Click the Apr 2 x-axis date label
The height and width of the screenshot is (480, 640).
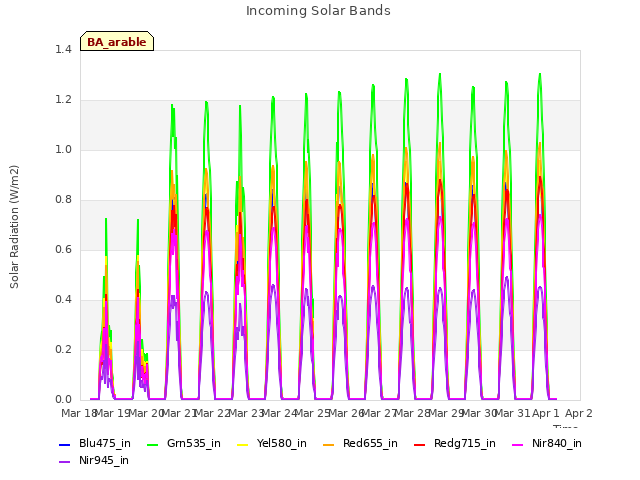[x=579, y=414]
